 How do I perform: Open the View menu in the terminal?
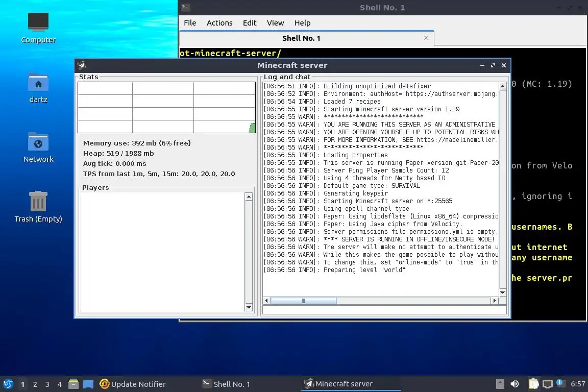[275, 23]
